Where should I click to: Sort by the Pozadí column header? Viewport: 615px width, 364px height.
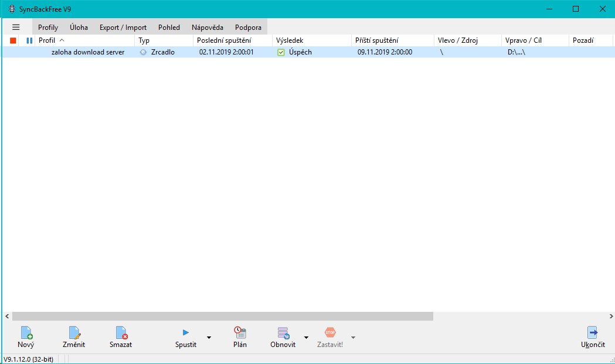pyautogui.click(x=590, y=40)
